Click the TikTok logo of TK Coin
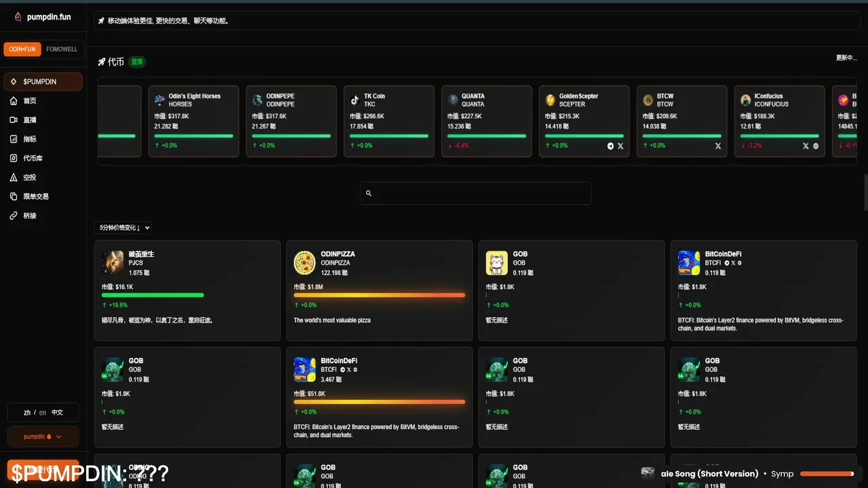Image resolution: width=868 pixels, height=488 pixels. tap(355, 100)
